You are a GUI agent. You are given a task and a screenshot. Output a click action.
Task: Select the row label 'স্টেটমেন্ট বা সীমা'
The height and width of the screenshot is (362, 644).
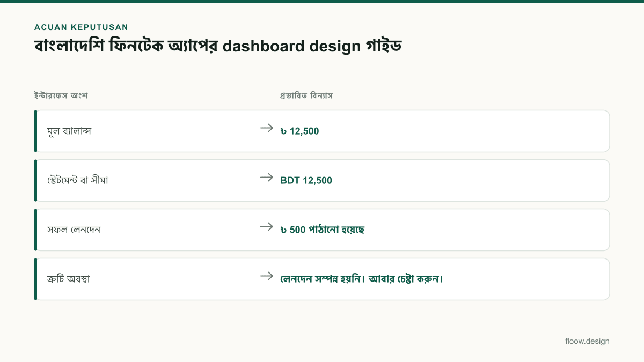(78, 180)
